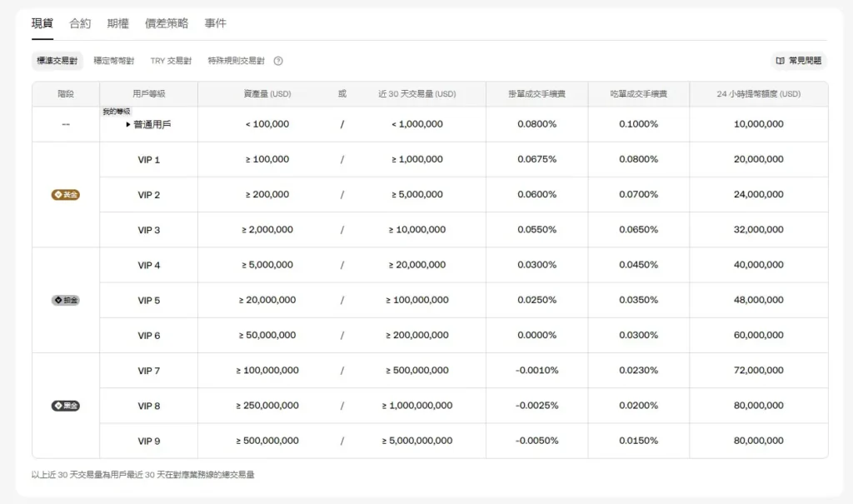Image resolution: width=853 pixels, height=504 pixels.
Task: Click the 0.0600% maker fee cell
Action: click(x=537, y=194)
